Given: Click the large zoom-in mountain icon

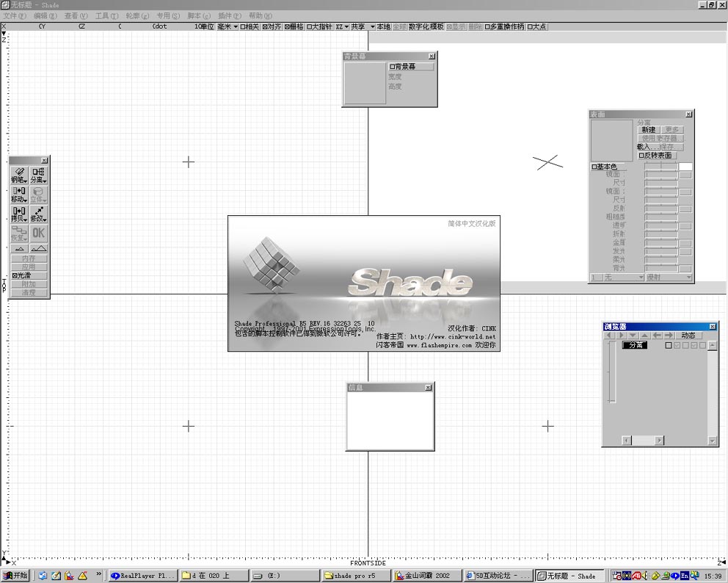Looking at the screenshot, I should pyautogui.click(x=39, y=248).
